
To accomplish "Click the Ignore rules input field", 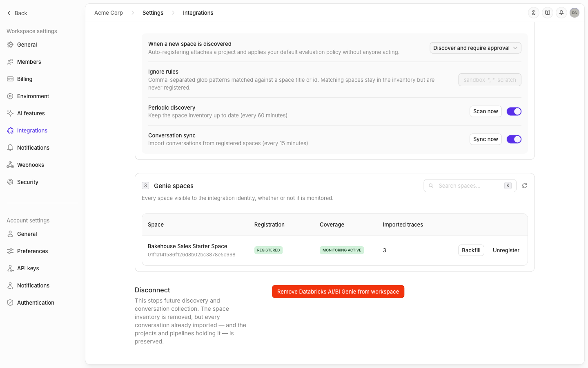I will point(490,80).
